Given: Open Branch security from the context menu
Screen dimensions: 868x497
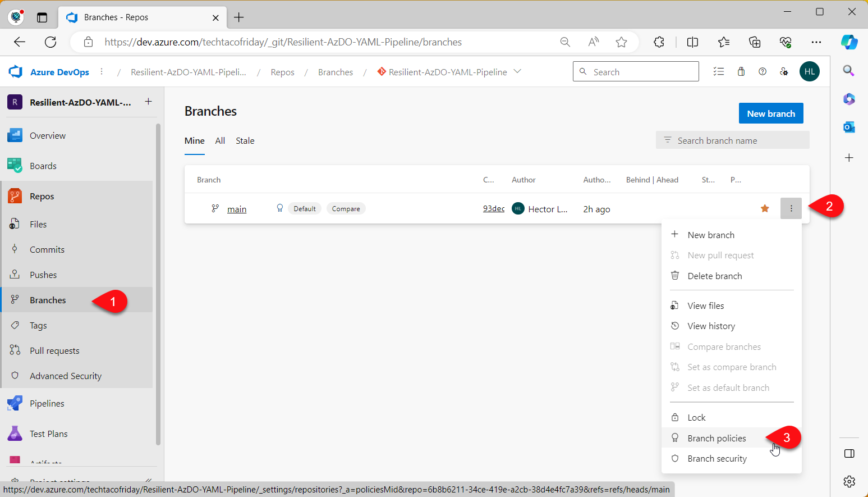Looking at the screenshot, I should [732, 458].
